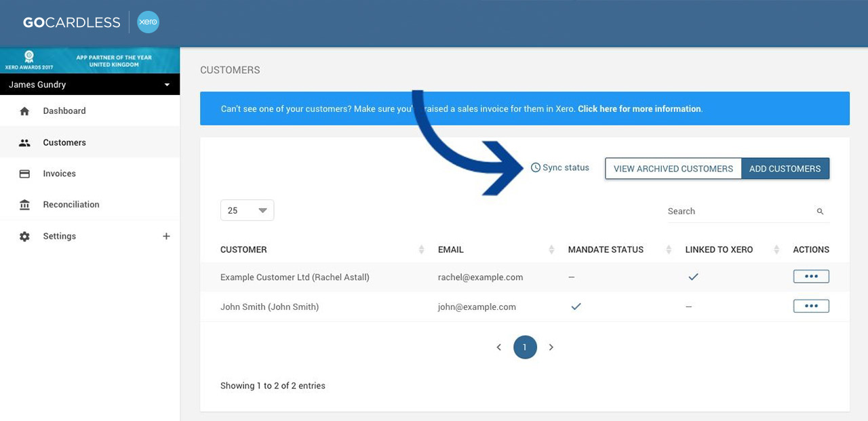Click 'Showing 1 to 2 of 2 entries'
Viewport: 868px width, 421px height.
point(273,386)
